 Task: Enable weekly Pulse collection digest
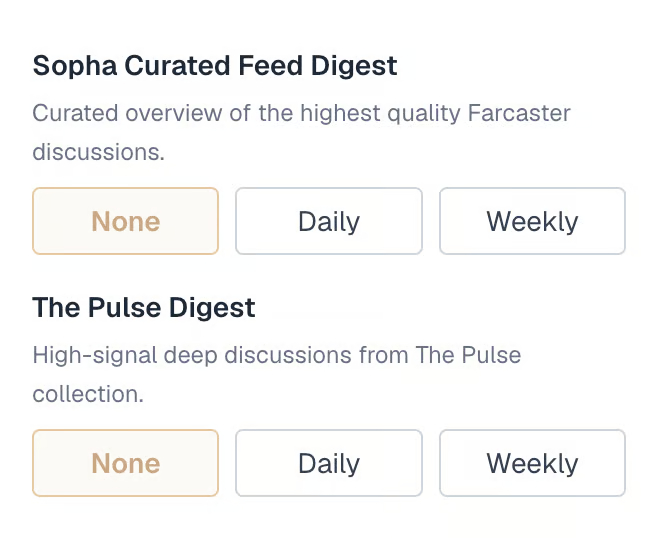pyautogui.click(x=532, y=463)
